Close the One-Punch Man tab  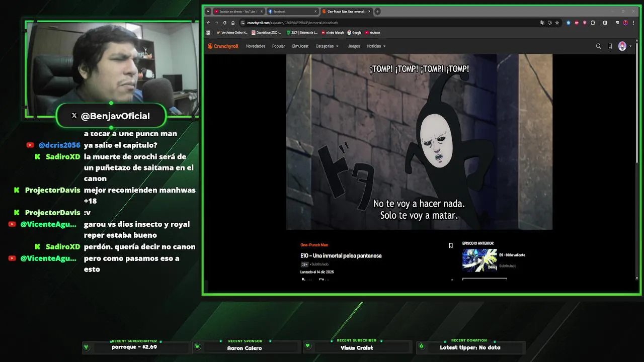(370, 12)
